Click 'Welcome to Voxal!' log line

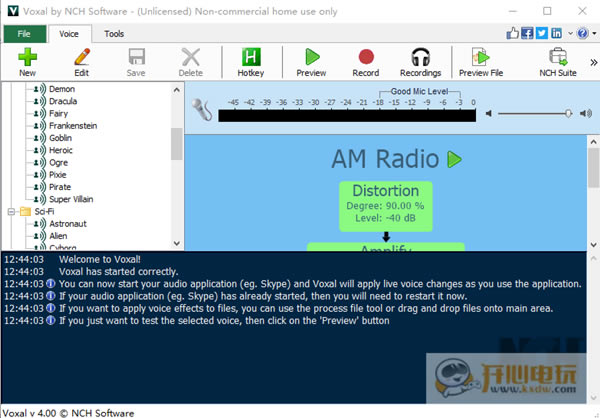point(99,259)
